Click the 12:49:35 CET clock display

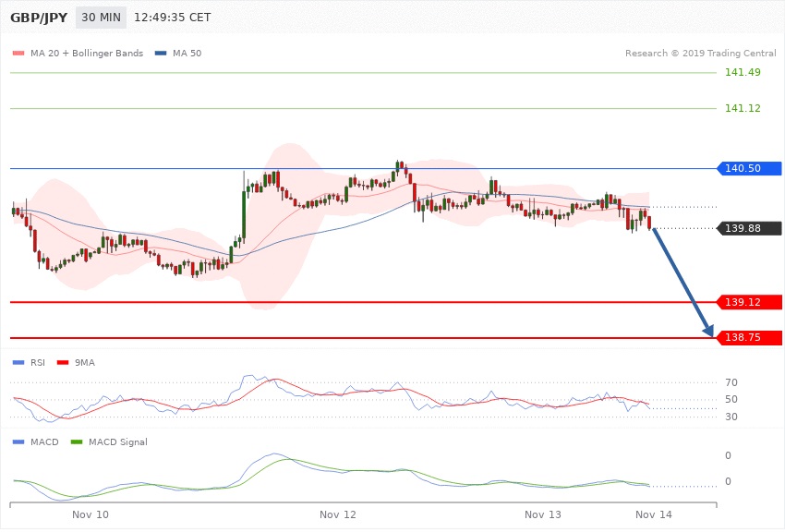click(x=173, y=18)
